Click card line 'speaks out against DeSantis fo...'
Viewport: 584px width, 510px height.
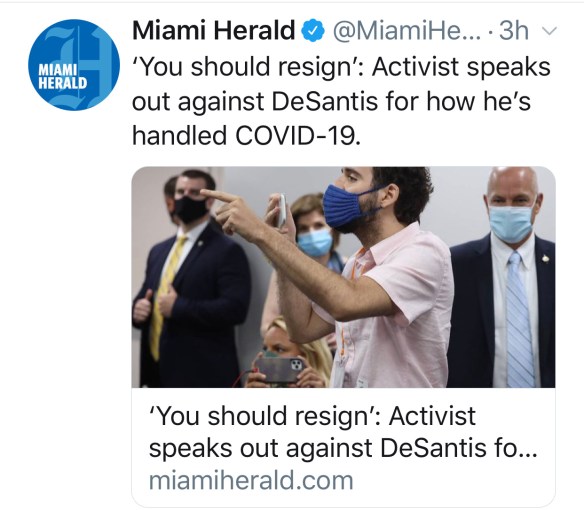[x=343, y=448]
